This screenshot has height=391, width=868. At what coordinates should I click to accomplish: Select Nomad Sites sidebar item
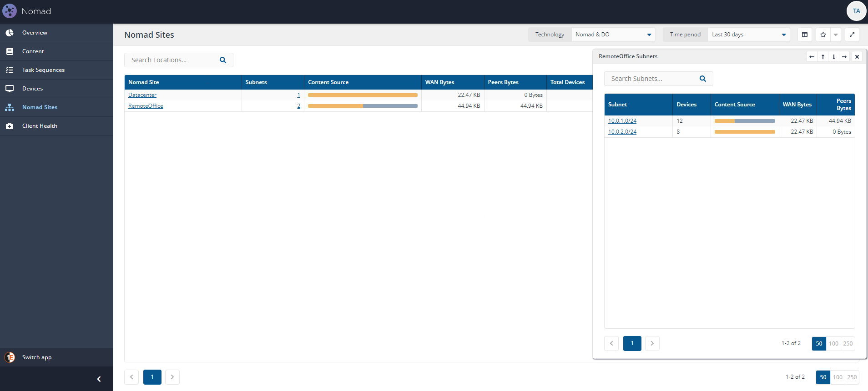tap(56, 107)
